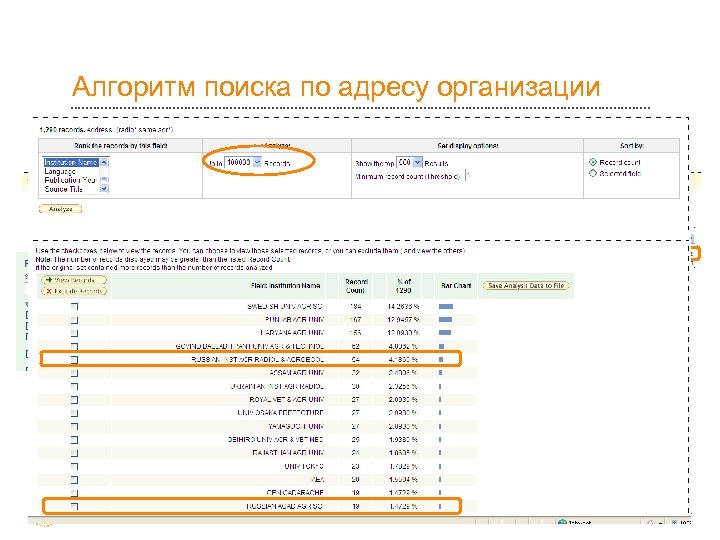Choose Institution Name in the rank field list
This screenshot has height=540, width=720.
(70, 162)
